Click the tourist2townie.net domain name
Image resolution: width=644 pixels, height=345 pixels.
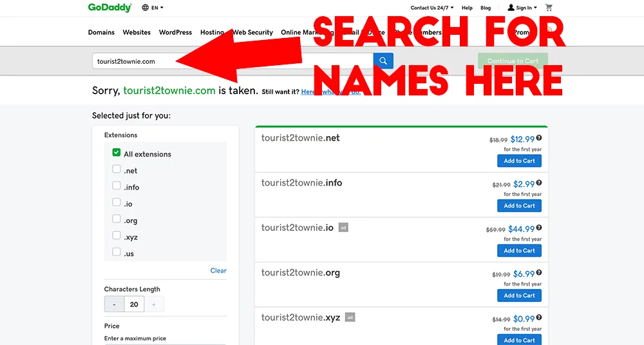[300, 138]
